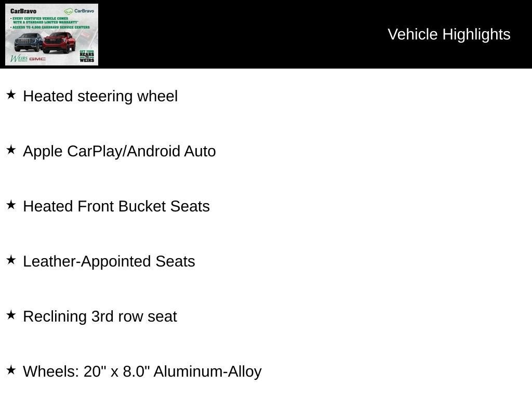
Task: Click the red GMC truck in the banner
Action: coord(59,42)
